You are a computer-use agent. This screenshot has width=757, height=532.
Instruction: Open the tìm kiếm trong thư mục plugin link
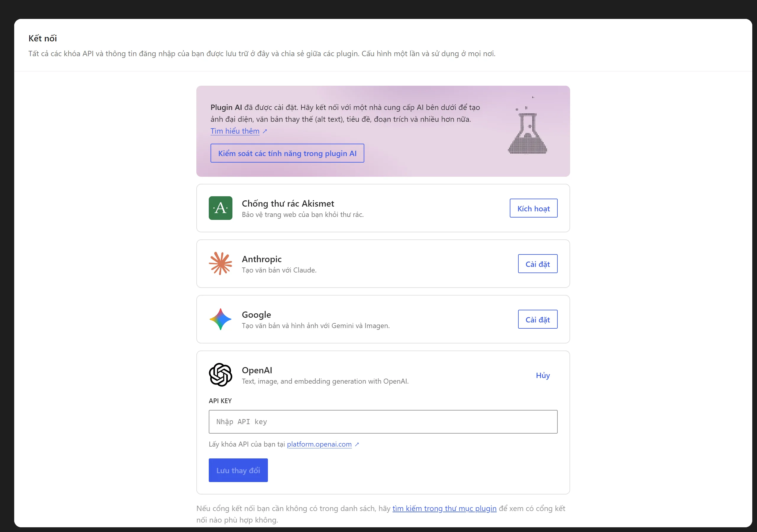pyautogui.click(x=444, y=509)
